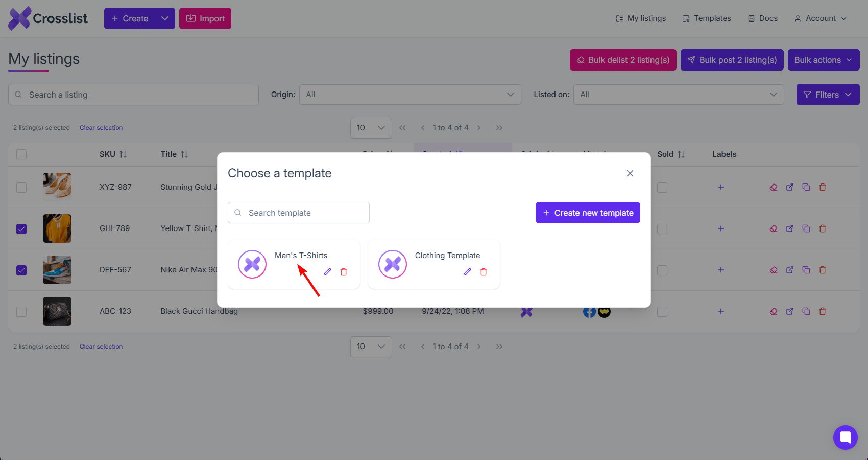Screen dimensions: 868x460
Task: Open the chat support bubble
Action: point(846,438)
